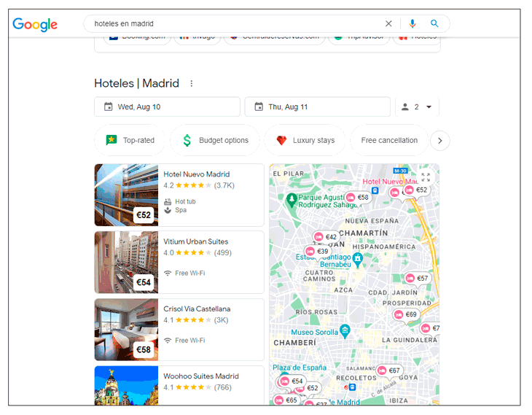This screenshot has height=415, width=532.
Task: Open the Hotel Nuevo Madrid photo thumbnail
Action: (126, 195)
